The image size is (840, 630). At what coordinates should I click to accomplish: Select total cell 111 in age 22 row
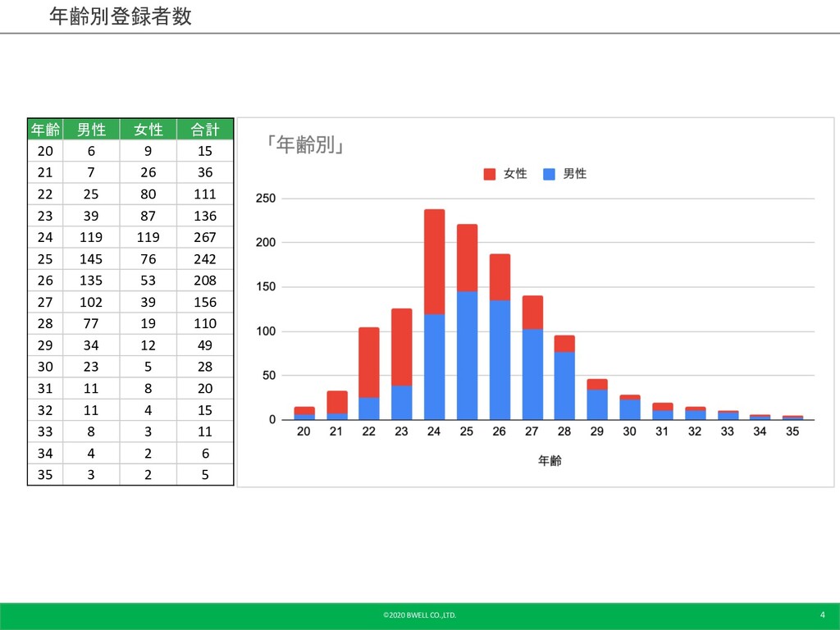pyautogui.click(x=205, y=194)
